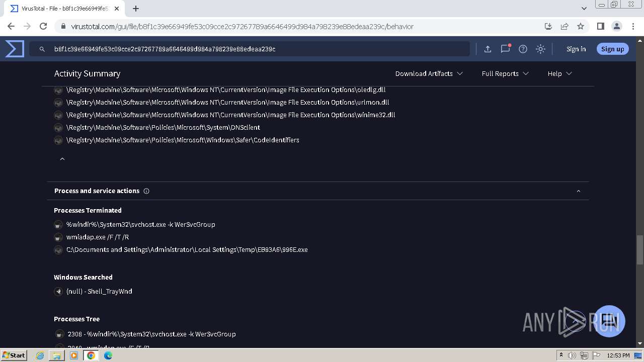Click sandbox icon beside CodeIdentifiers registry key
The height and width of the screenshot is (362, 644).
point(58,140)
